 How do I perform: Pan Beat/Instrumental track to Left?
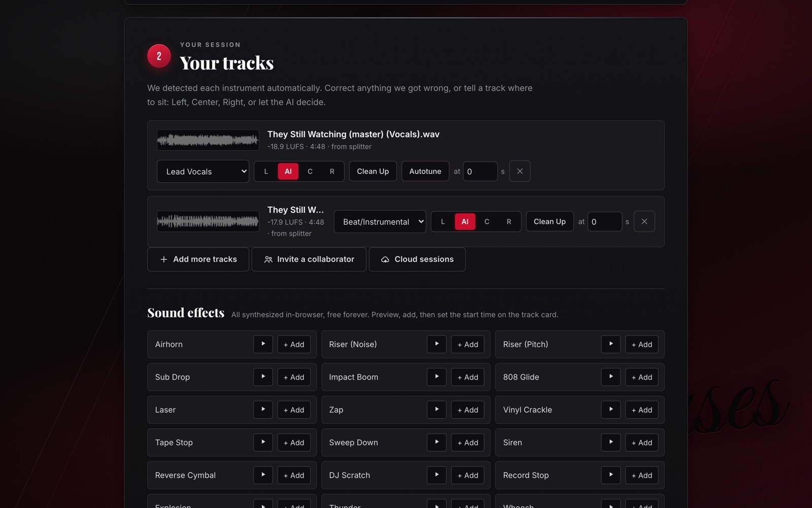coord(443,221)
